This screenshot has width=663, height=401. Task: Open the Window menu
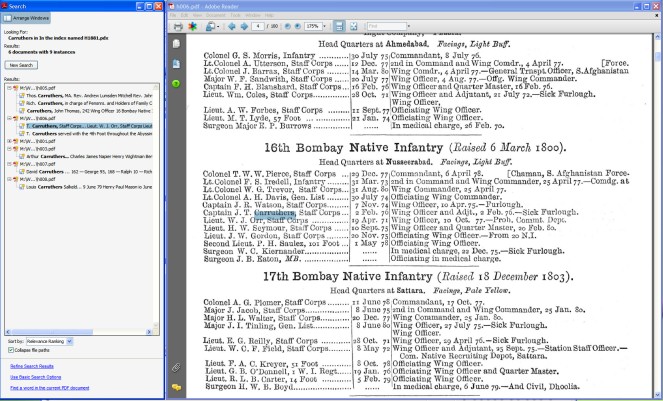pyautogui.click(x=253, y=15)
